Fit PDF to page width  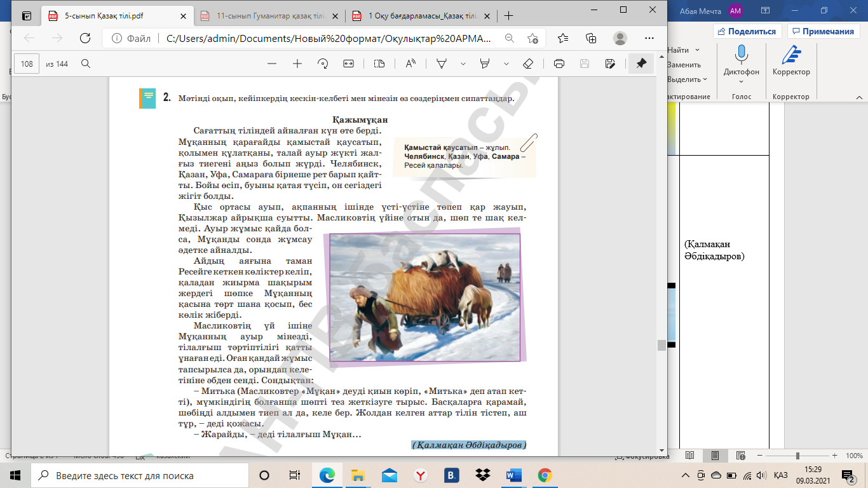click(x=348, y=64)
